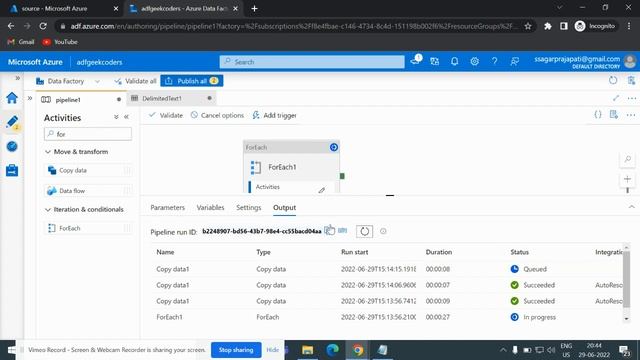Click the ForEach1 in-progress status icon
This screenshot has width=640, height=360.
coord(334,147)
